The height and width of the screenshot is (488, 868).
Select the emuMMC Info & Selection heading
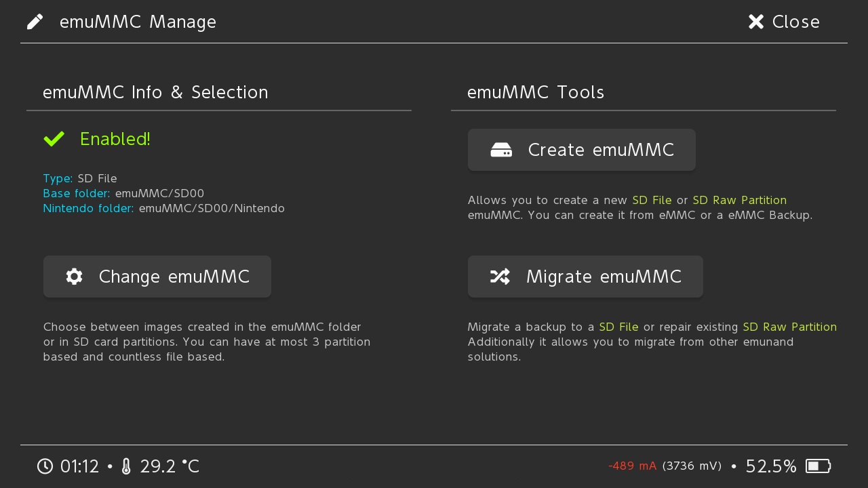[x=155, y=92]
